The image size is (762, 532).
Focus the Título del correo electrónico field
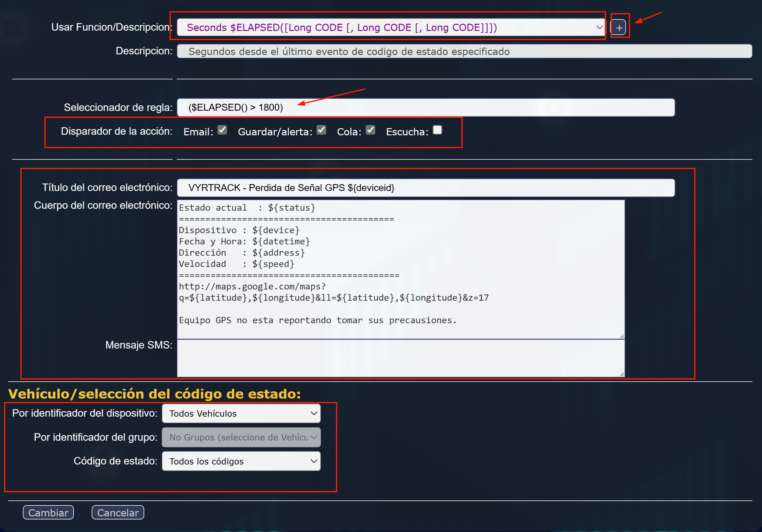[425, 188]
